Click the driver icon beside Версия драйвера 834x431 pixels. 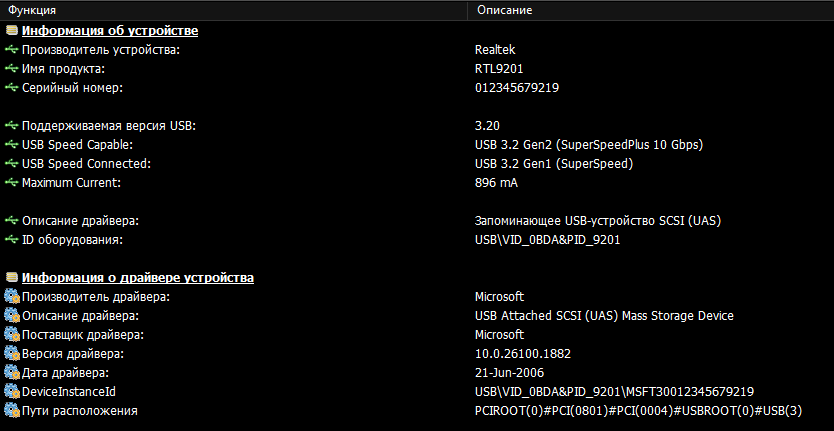(11, 354)
